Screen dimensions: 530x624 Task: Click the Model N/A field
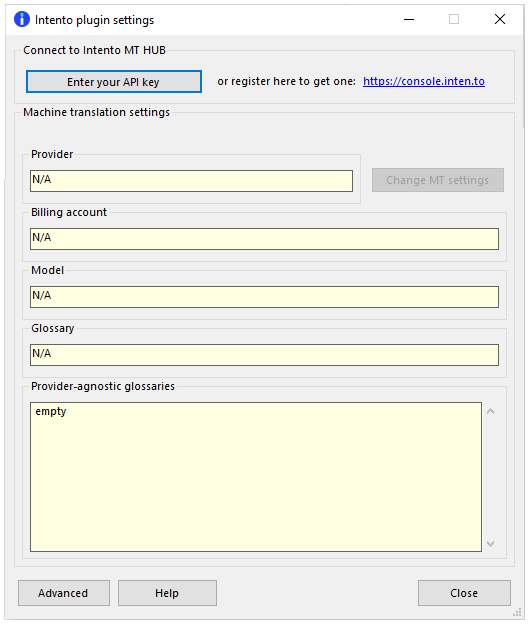pos(264,296)
